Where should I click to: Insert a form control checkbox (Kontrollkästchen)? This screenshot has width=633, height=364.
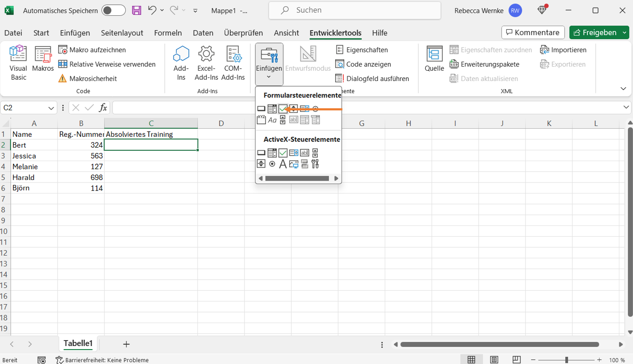283,109
